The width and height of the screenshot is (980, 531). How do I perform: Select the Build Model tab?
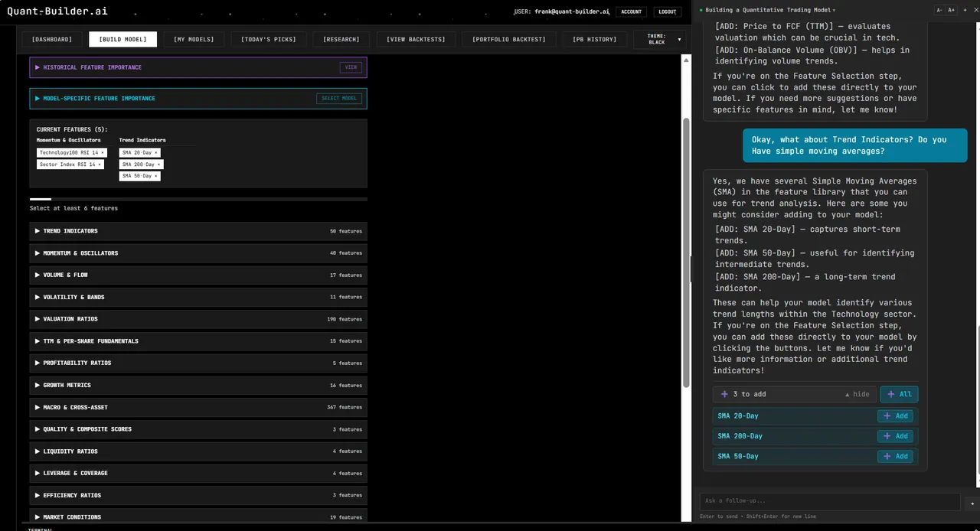click(x=123, y=39)
